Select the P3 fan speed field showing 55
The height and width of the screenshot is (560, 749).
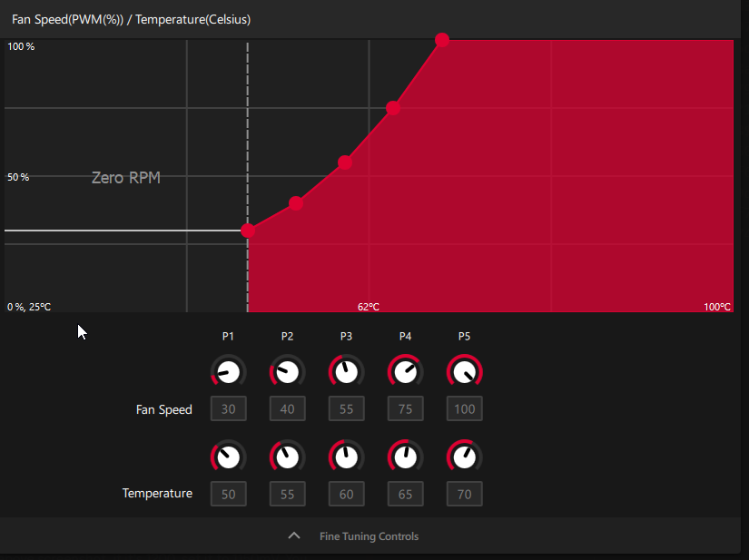(x=346, y=409)
